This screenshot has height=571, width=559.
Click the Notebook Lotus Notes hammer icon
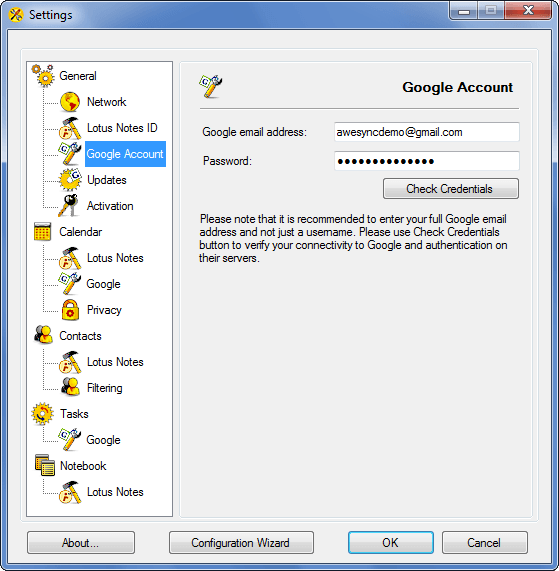pos(70,492)
